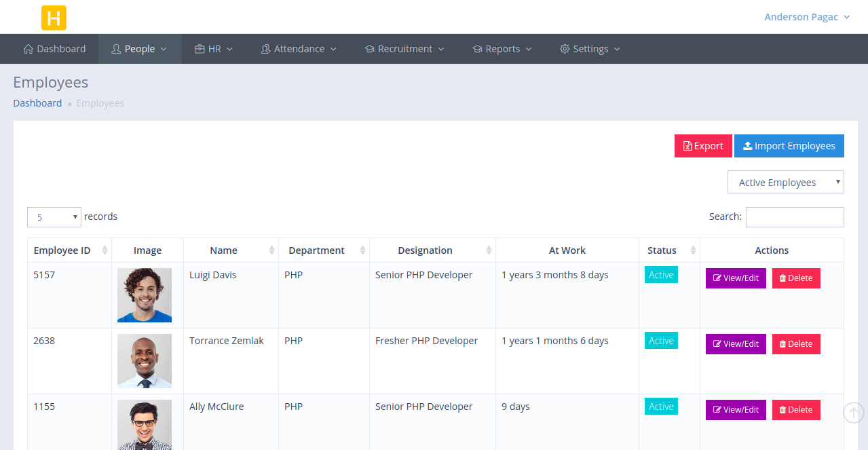Click the Search input field
Screen dimensions: 868x450
(x=794, y=217)
